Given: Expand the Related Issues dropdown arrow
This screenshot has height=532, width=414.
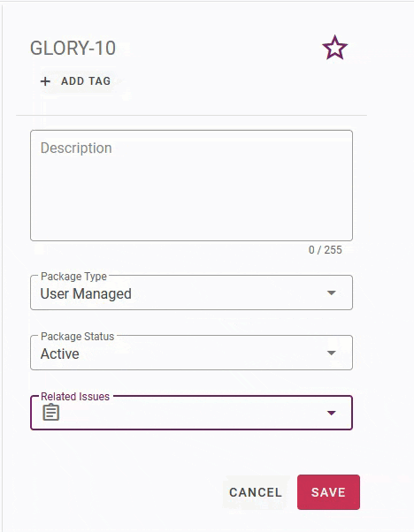Looking at the screenshot, I should [x=331, y=413].
